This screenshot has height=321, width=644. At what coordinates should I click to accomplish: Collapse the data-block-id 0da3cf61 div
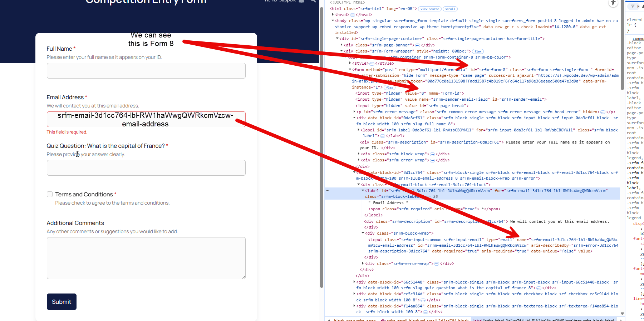pyautogui.click(x=354, y=118)
